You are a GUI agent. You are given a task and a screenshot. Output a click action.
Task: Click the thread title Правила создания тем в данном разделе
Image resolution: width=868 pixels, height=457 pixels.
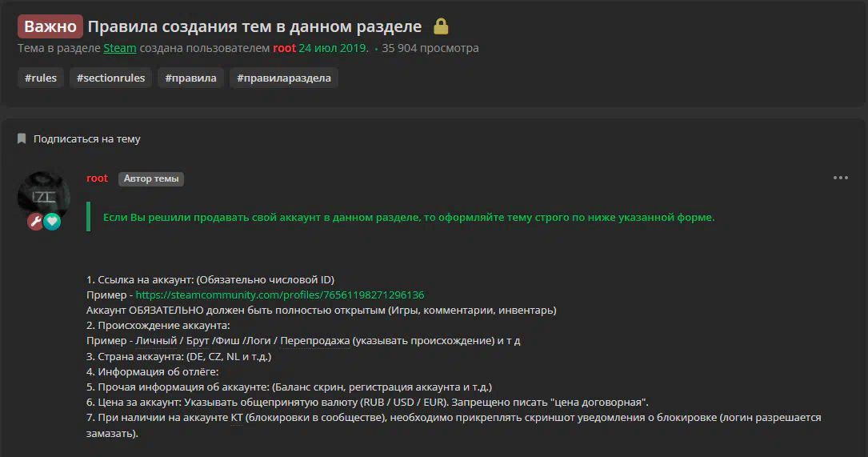pyautogui.click(x=254, y=26)
